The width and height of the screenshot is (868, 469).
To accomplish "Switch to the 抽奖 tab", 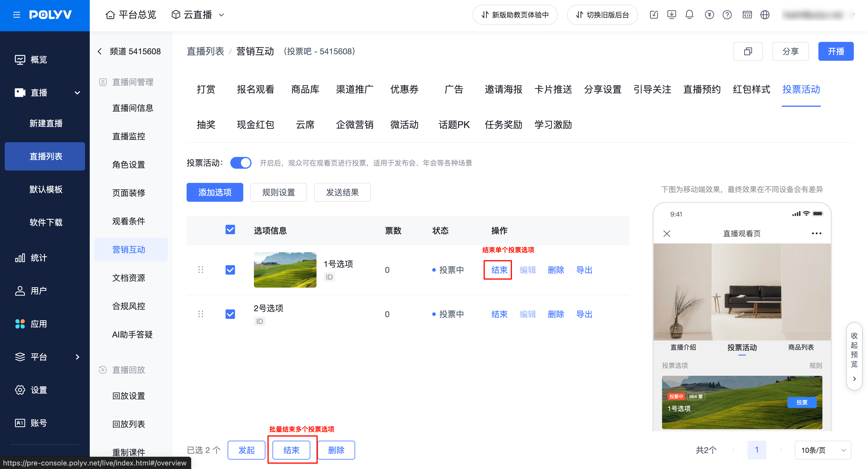I will (x=206, y=124).
